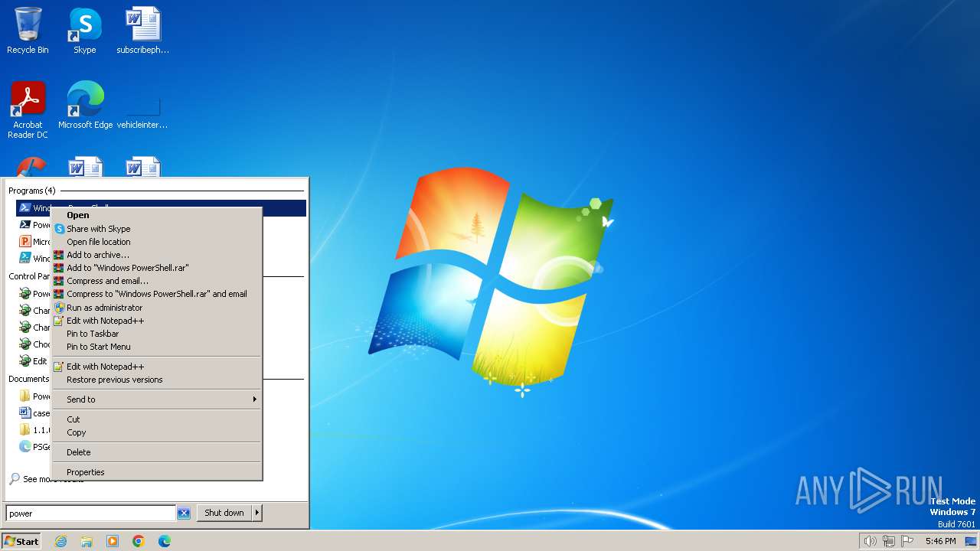
Task: Open the Recycle Bin desktop icon
Action: tap(28, 31)
